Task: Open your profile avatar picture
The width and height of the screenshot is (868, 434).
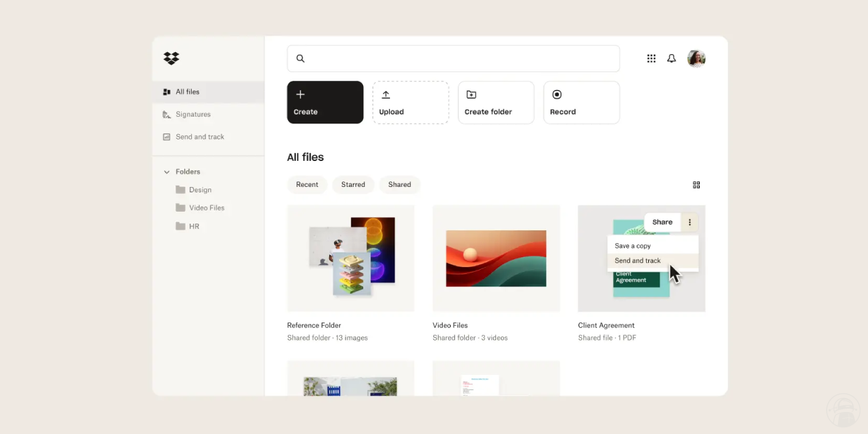Action: 696,58
